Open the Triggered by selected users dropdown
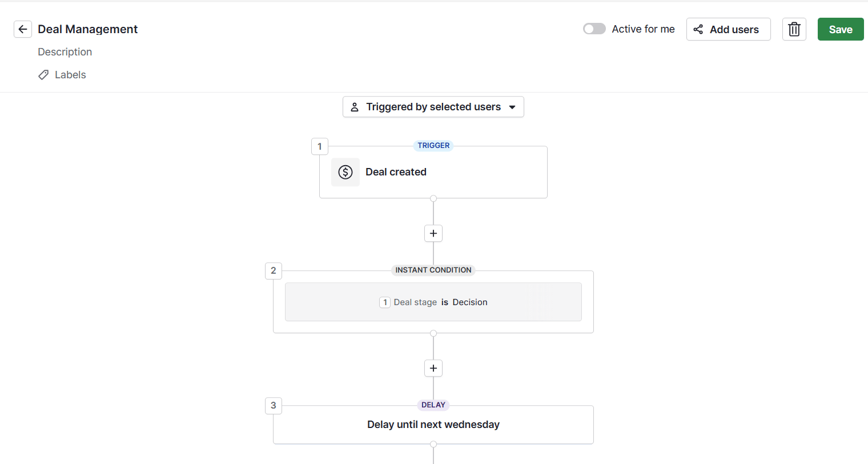 (433, 106)
